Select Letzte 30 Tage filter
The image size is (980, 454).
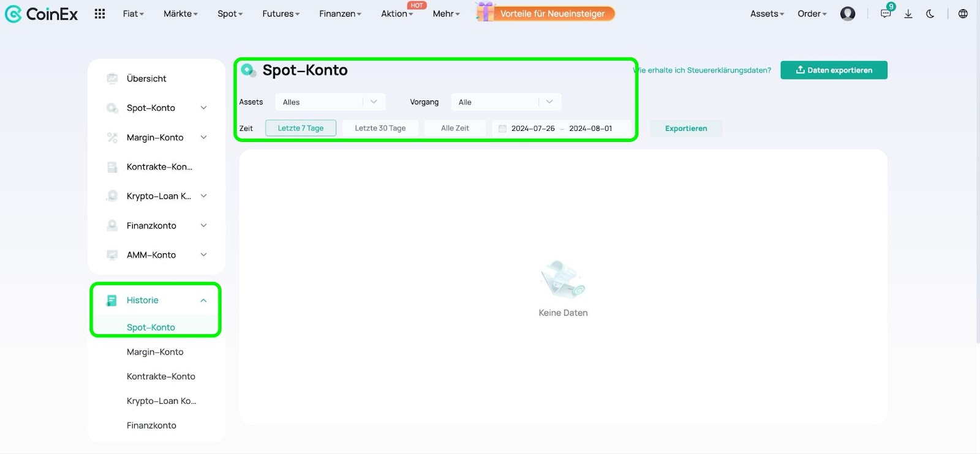click(380, 128)
